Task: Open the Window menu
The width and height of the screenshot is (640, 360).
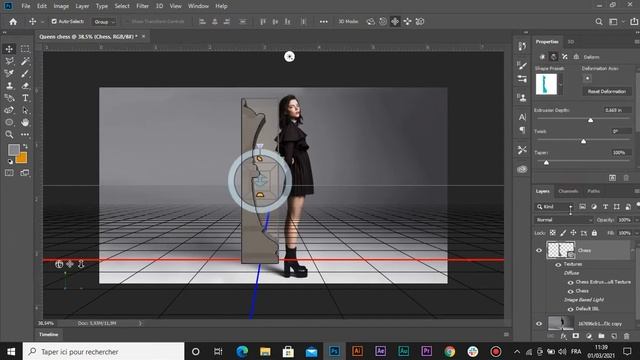Action: [x=198, y=6]
